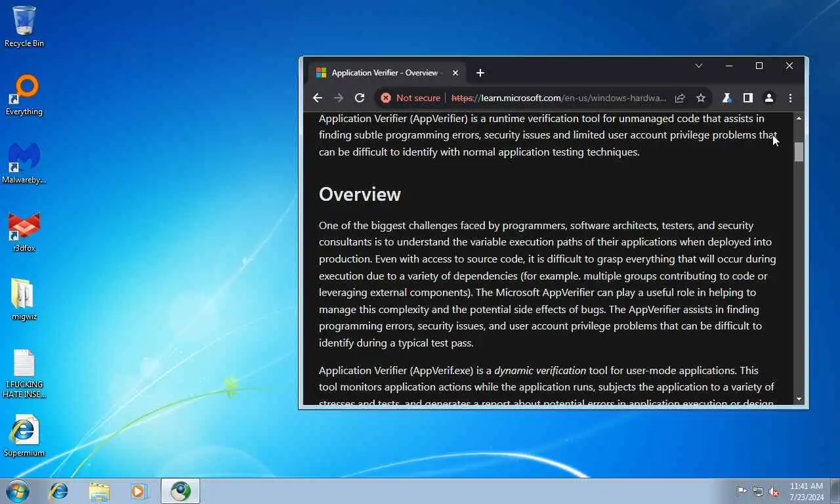Open the three-dot browser menu
The width and height of the screenshot is (840, 504).
(790, 98)
